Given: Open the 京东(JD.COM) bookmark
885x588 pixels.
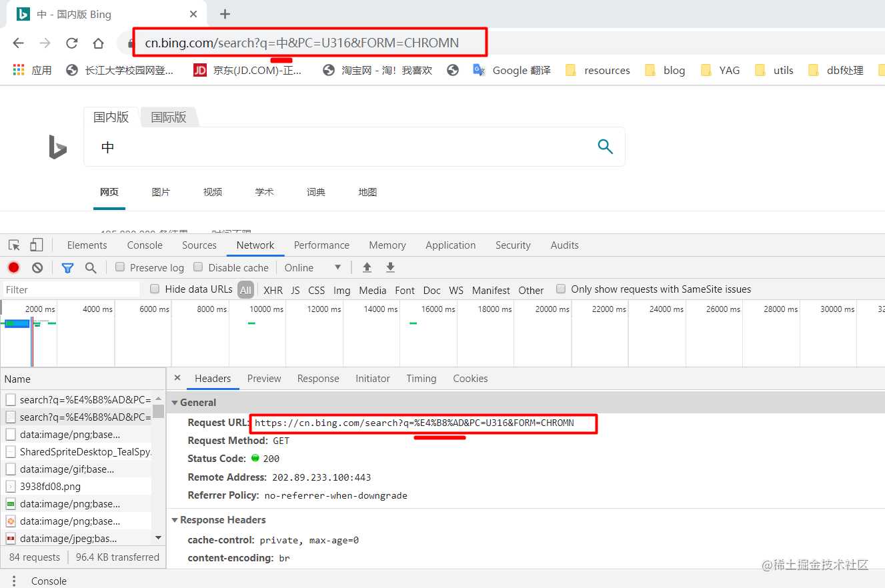Looking at the screenshot, I should pos(247,70).
